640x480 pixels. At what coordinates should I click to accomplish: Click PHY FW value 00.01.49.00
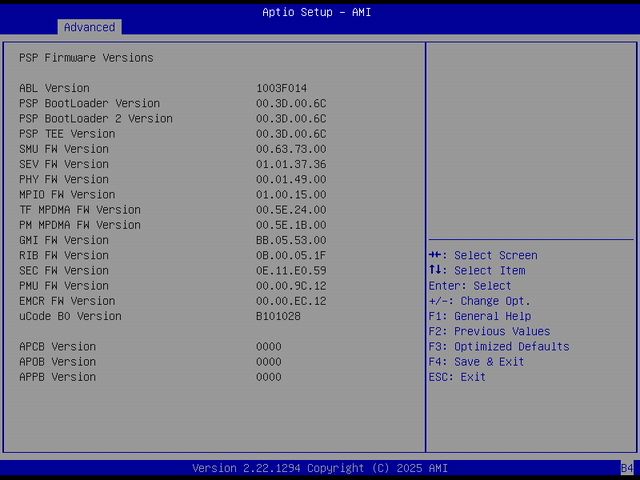pyautogui.click(x=291, y=179)
